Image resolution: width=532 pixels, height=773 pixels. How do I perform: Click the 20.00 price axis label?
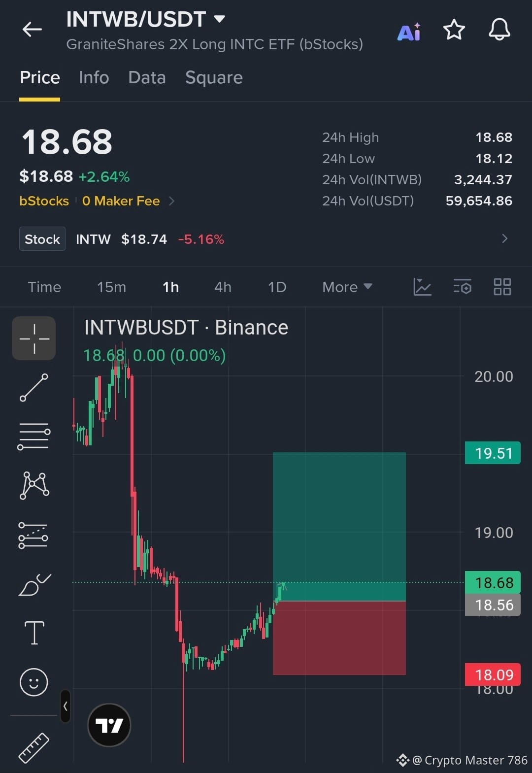494,376
